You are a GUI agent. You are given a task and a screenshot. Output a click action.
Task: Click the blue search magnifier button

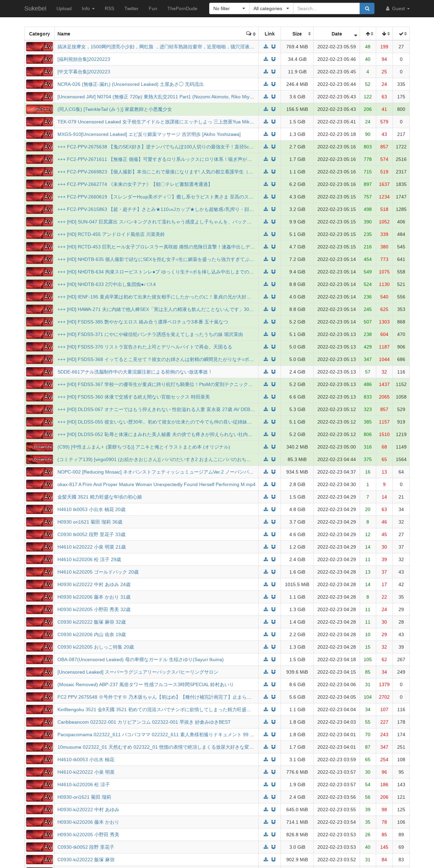(367, 8)
